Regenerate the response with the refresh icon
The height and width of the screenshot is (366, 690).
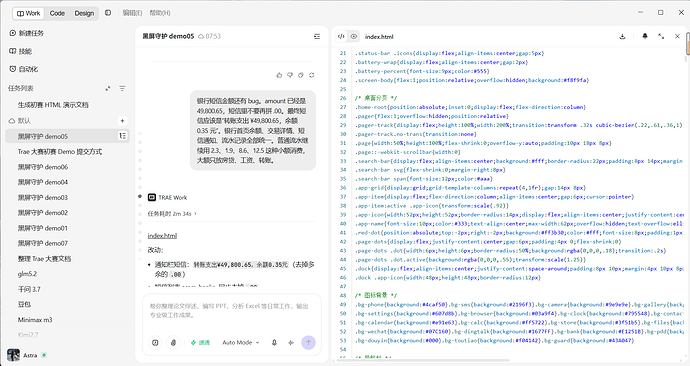click(312, 75)
